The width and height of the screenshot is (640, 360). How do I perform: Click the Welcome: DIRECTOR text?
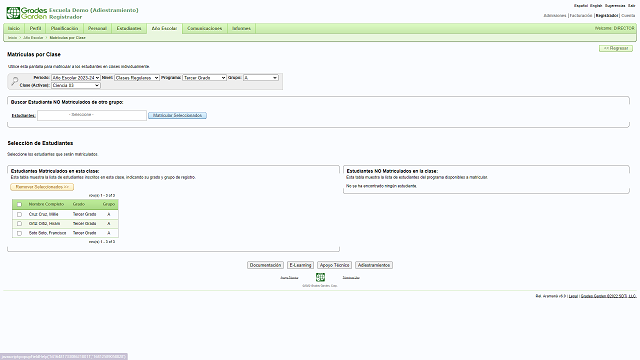(615, 29)
